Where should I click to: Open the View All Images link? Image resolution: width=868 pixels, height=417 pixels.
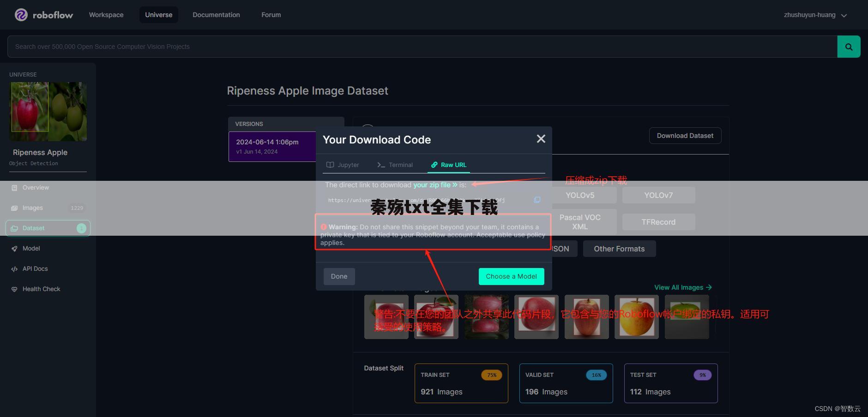(x=683, y=287)
